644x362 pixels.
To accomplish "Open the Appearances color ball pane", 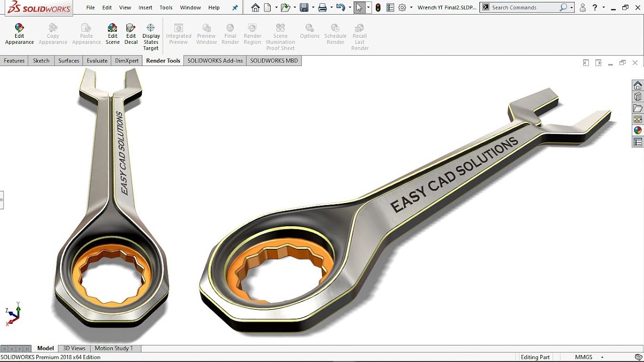I will point(638,130).
